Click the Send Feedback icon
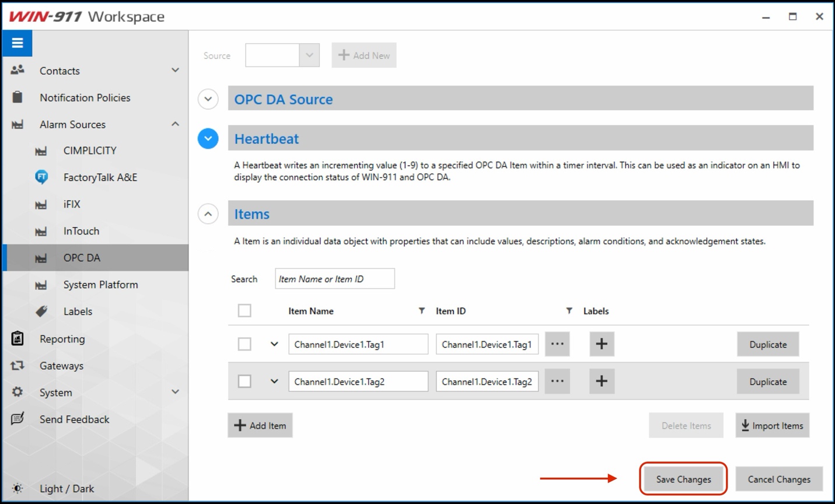Viewport: 835px width, 504px height. [18, 419]
